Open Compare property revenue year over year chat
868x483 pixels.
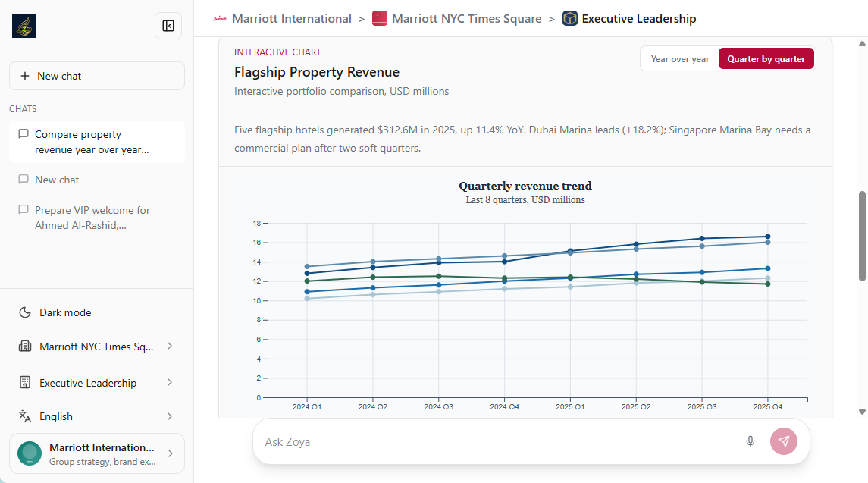tap(97, 142)
